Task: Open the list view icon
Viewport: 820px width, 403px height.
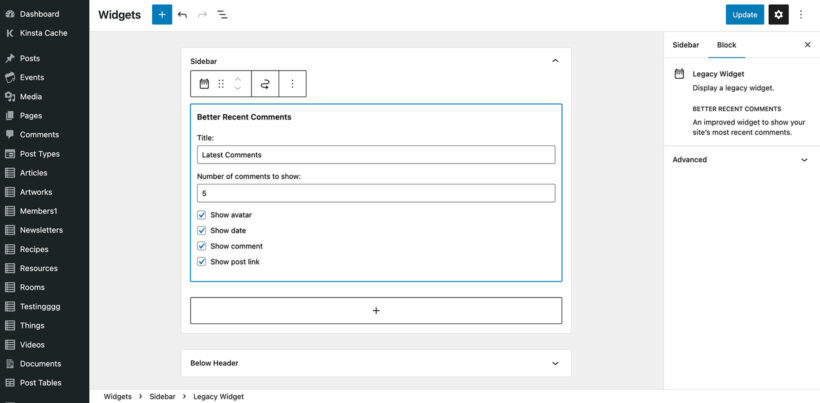Action: (222, 15)
